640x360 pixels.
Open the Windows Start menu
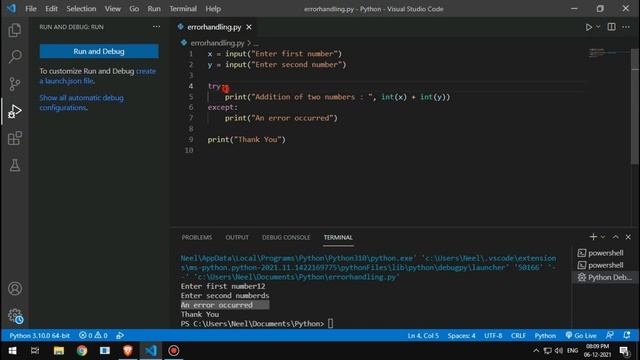coord(12,351)
